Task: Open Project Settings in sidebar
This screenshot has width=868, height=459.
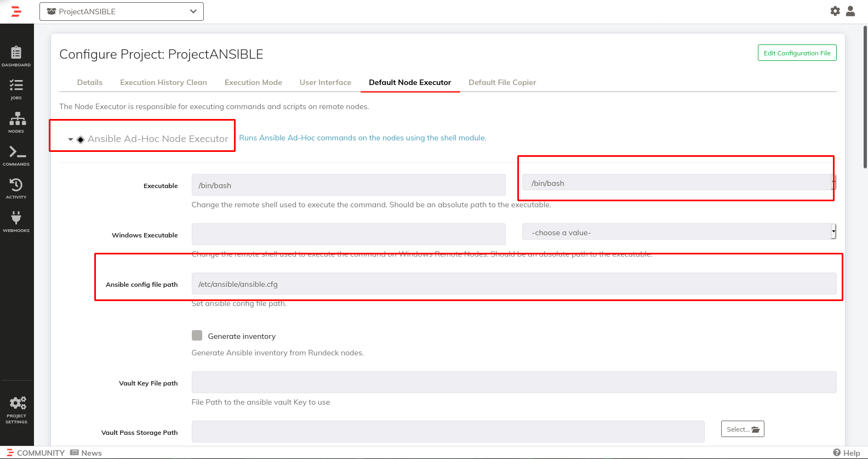Action: (x=16, y=410)
